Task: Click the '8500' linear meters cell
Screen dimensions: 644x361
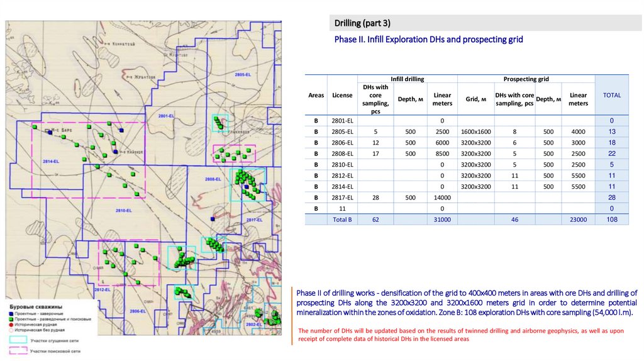Action: coord(442,153)
